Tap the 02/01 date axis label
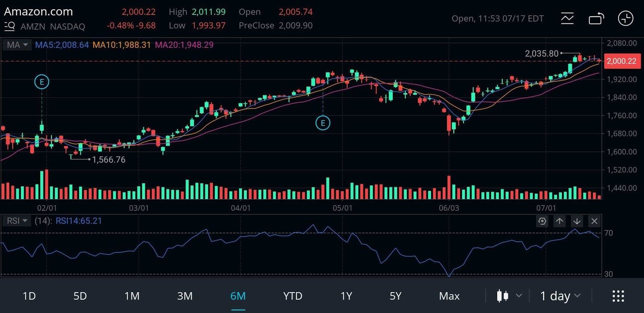This screenshot has width=644, height=313. (x=47, y=208)
